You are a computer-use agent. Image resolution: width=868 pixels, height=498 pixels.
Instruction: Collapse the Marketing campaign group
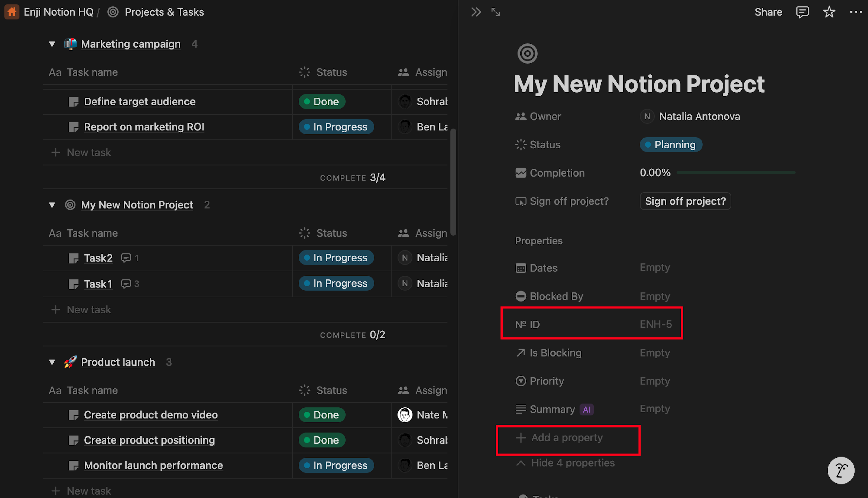pyautogui.click(x=52, y=44)
